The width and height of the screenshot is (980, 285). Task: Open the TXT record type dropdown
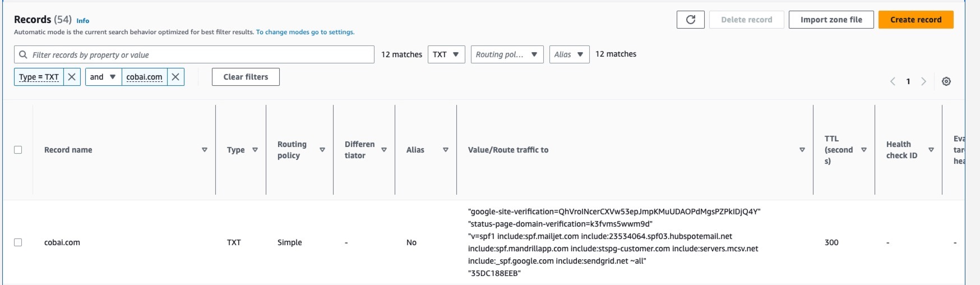click(446, 54)
